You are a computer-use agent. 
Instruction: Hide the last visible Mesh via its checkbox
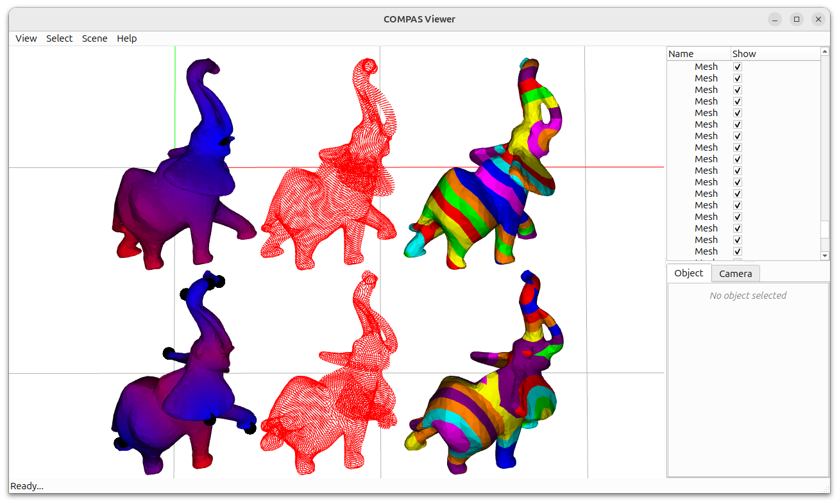[x=737, y=251]
